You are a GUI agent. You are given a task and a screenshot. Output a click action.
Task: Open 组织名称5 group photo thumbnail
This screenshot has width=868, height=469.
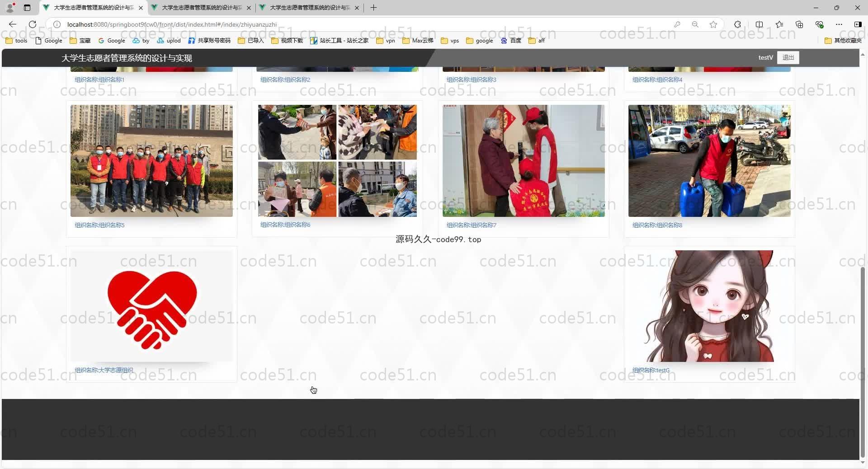[x=151, y=161]
